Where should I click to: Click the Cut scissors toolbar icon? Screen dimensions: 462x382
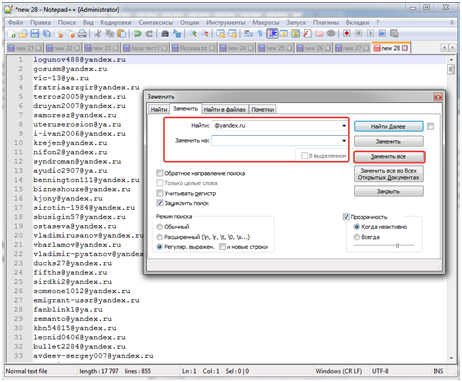point(98,33)
